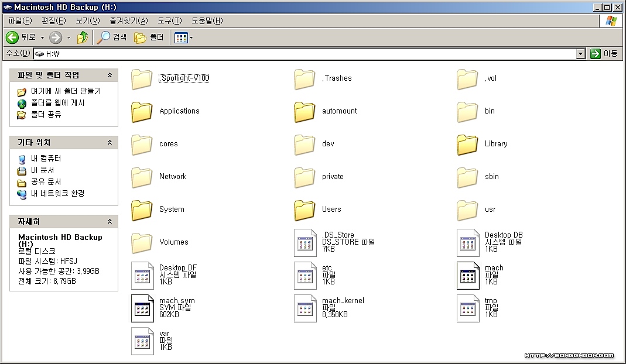Image resolution: width=626 pixels, height=364 pixels.
Task: Select the .vol folder icon
Action: [x=467, y=78]
